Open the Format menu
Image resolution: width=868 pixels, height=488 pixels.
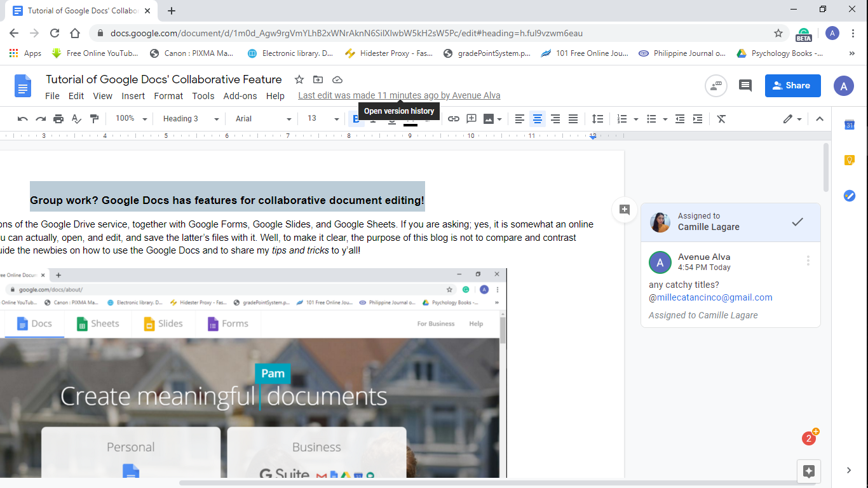point(168,96)
